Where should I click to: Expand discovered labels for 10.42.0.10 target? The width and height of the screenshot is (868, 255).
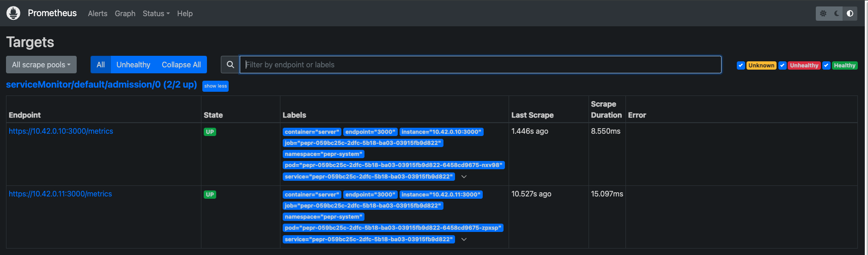point(464,177)
